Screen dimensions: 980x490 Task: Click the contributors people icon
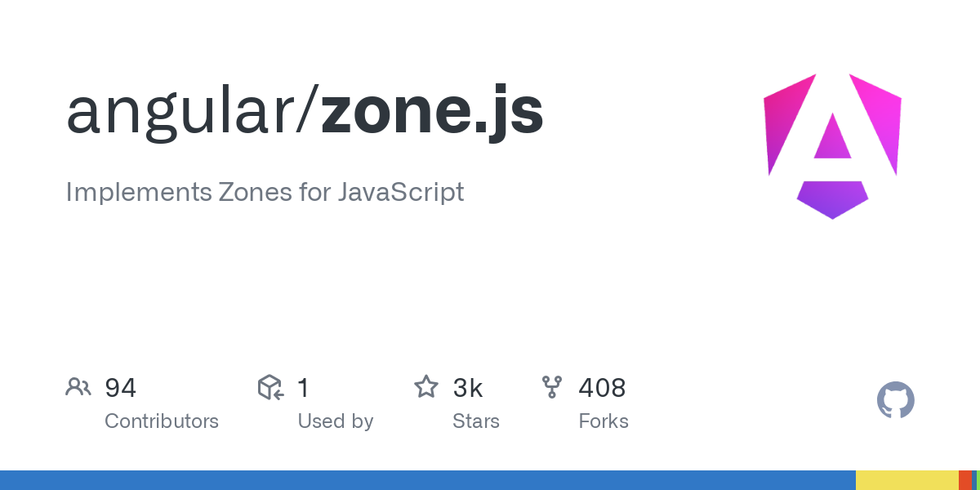click(x=78, y=387)
